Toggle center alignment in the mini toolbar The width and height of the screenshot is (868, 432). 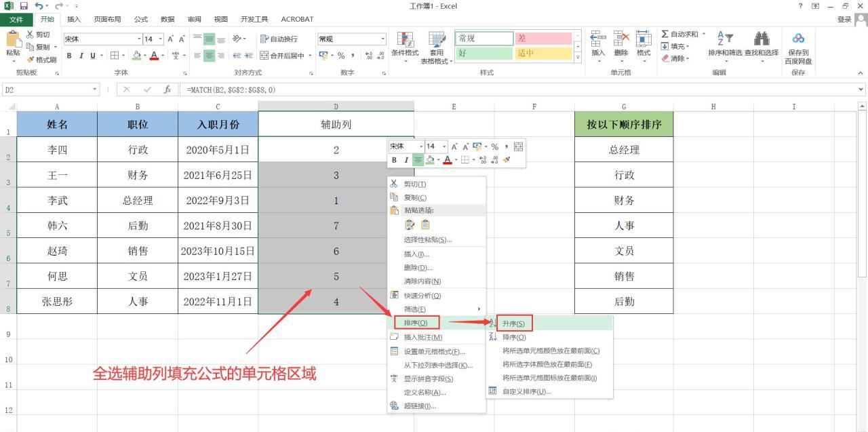[418, 160]
